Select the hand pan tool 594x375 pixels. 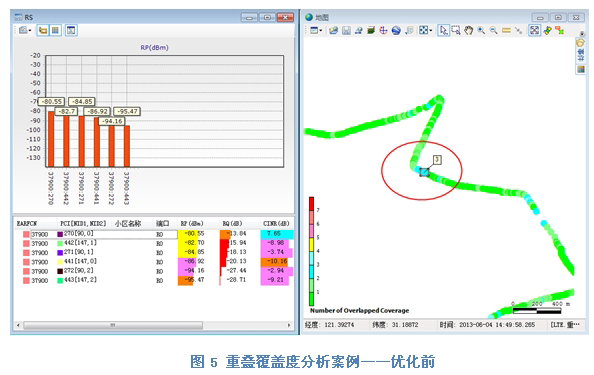click(469, 30)
